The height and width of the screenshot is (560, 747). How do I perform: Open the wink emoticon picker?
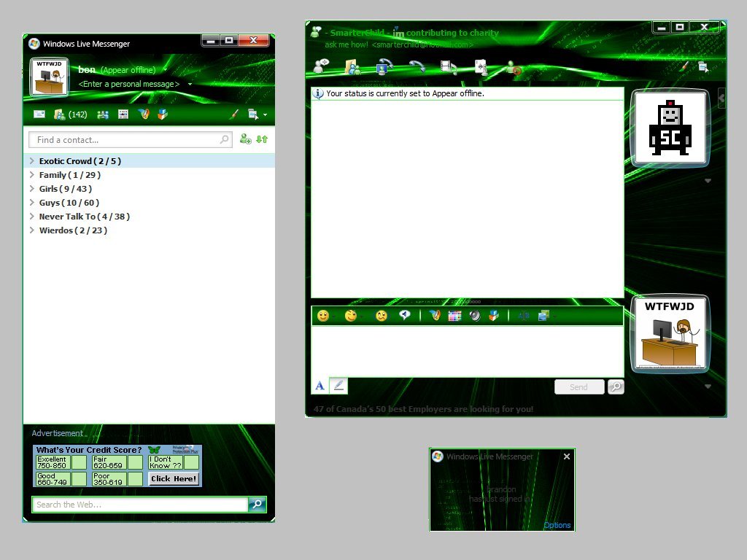(351, 316)
